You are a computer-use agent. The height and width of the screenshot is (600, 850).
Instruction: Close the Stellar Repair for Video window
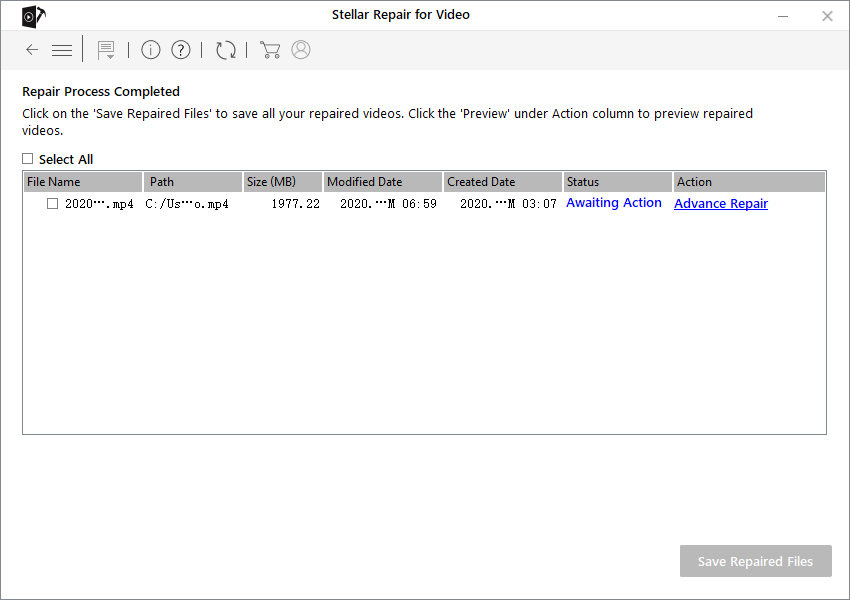coord(827,16)
